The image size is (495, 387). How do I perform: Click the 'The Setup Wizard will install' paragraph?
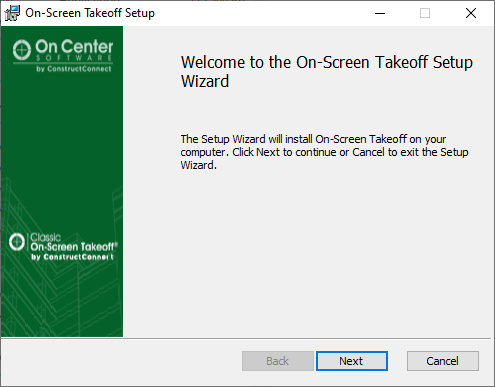[324, 152]
